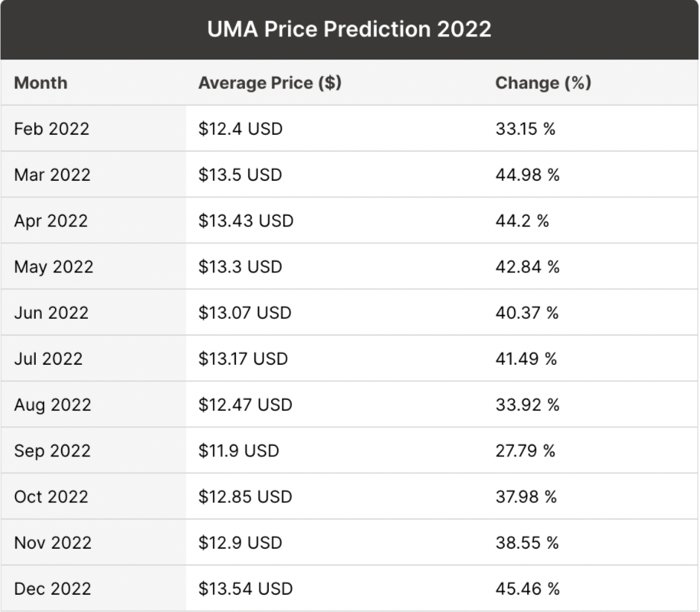The image size is (700, 612).
Task: Click the Average Price ($) column header
Action: pyautogui.click(x=270, y=83)
